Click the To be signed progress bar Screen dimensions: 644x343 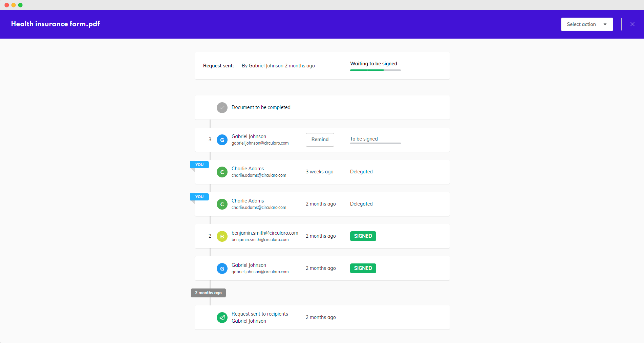pos(375,144)
